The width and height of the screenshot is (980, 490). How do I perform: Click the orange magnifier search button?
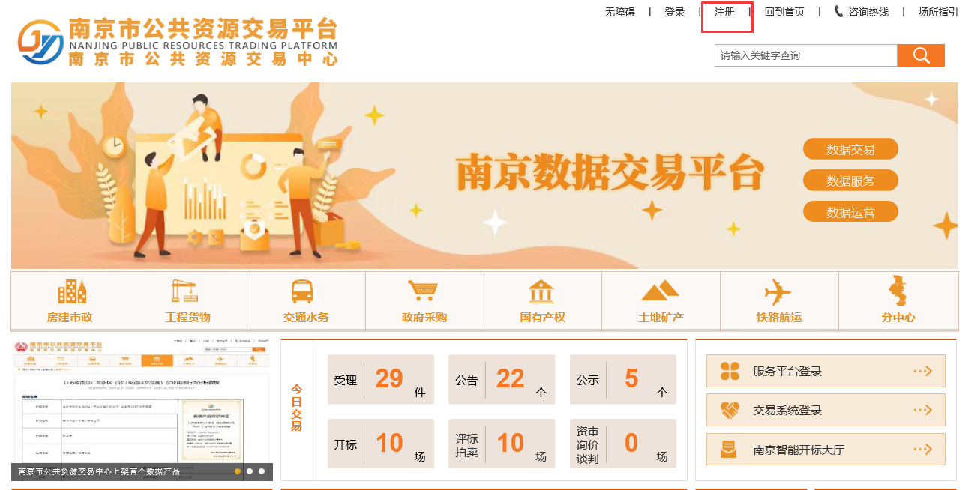(921, 55)
